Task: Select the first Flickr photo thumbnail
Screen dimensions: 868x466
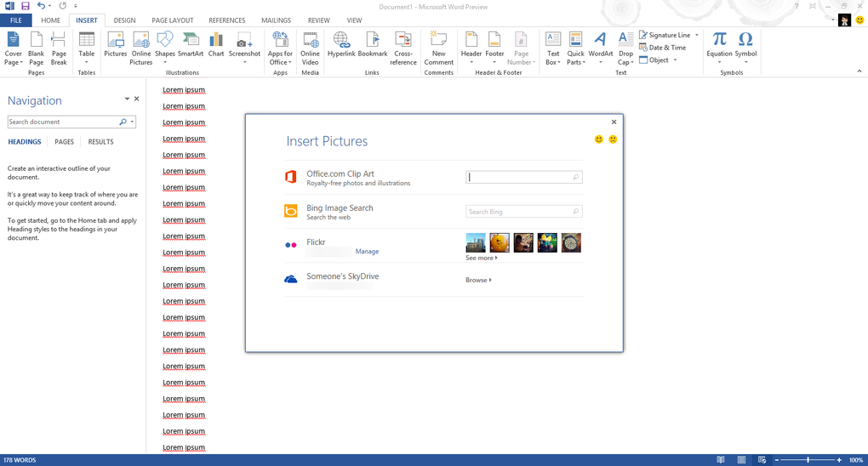Action: point(476,242)
